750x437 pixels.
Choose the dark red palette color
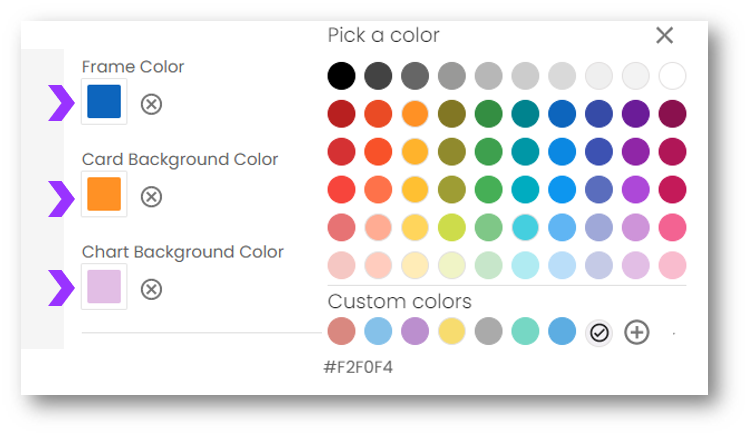tap(341, 113)
